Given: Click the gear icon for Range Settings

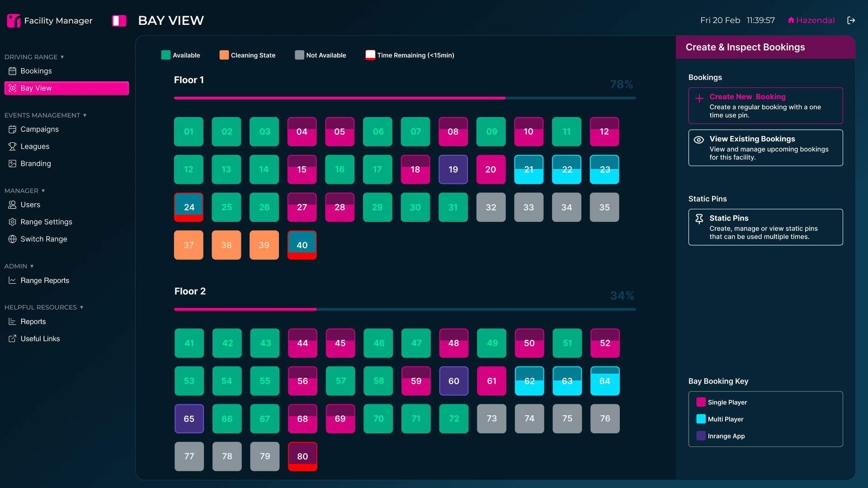Looking at the screenshot, I should (12, 222).
